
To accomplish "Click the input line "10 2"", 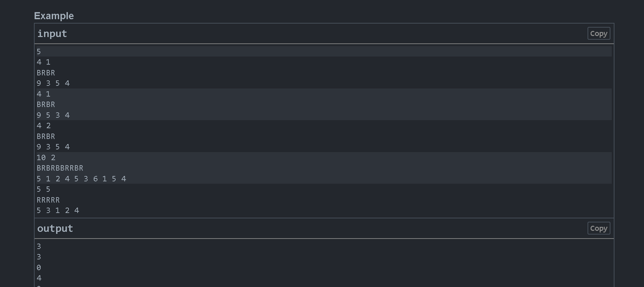I will click(x=46, y=157).
